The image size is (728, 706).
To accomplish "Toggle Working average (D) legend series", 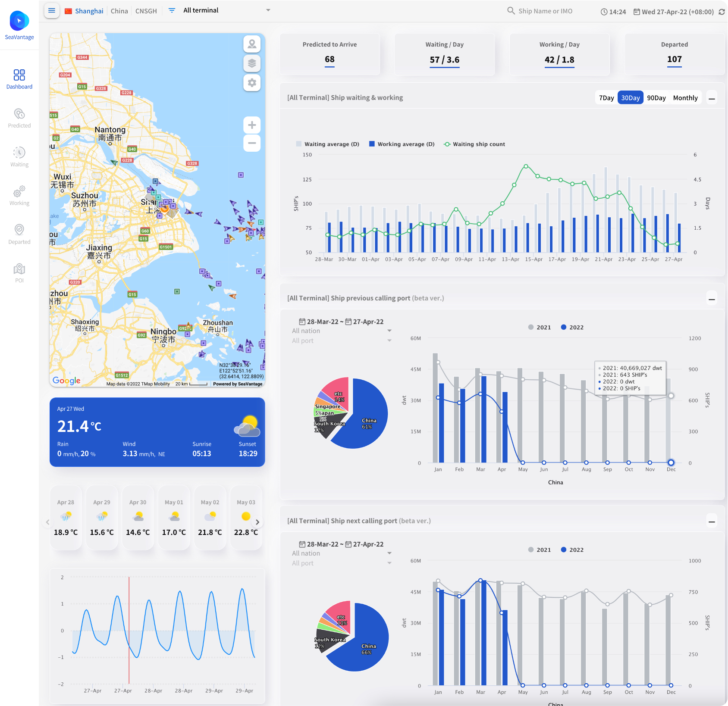I will tap(402, 144).
